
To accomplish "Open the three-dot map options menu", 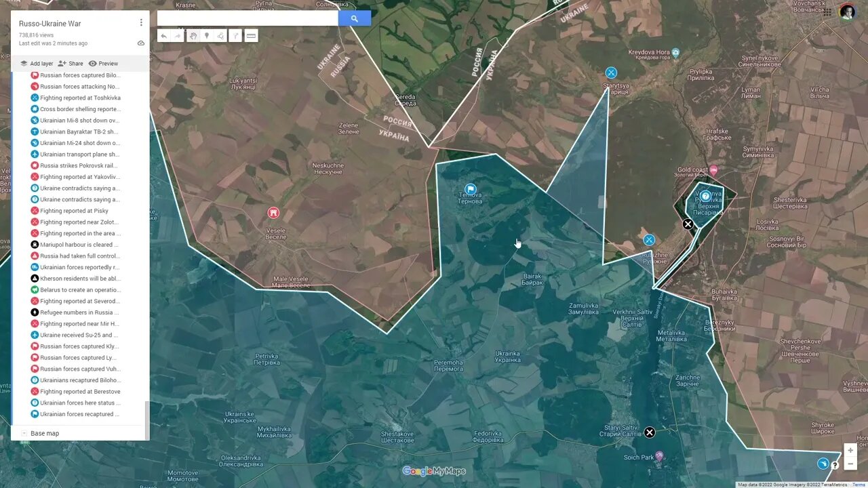I will (x=141, y=22).
